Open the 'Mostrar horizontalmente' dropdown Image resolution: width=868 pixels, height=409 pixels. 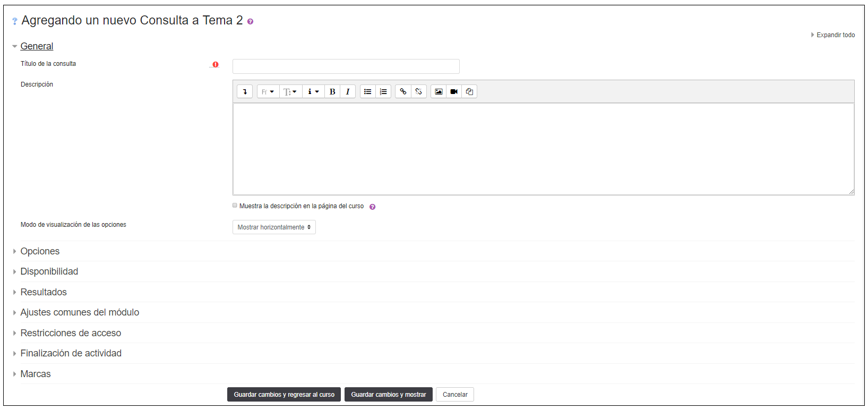pyautogui.click(x=274, y=227)
